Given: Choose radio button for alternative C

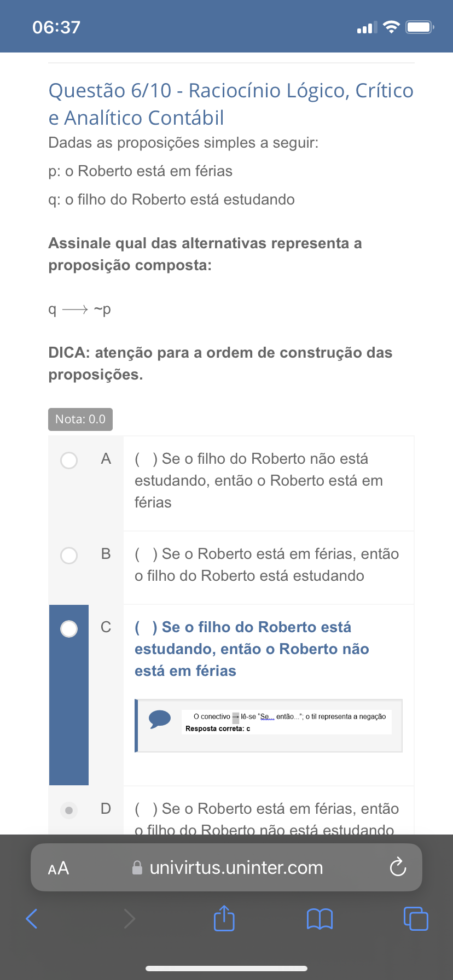Looking at the screenshot, I should 69,629.
